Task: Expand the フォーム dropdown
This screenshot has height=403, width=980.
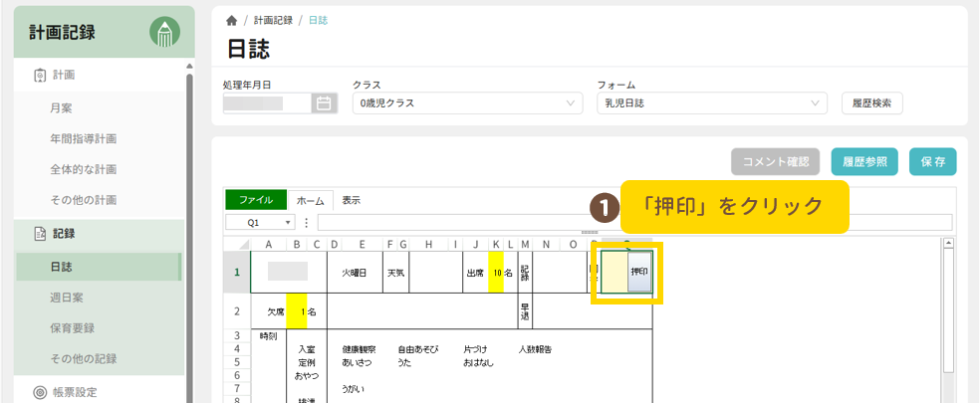Action: [816, 102]
